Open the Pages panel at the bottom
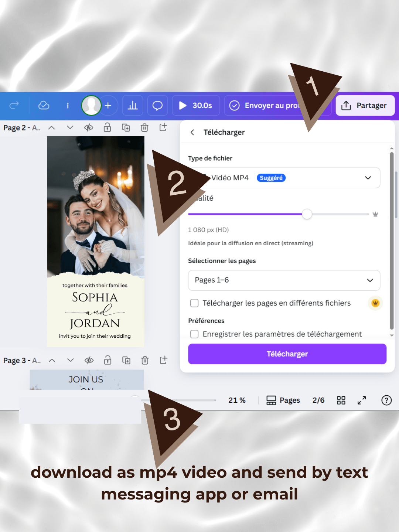399x532 pixels. (x=283, y=400)
